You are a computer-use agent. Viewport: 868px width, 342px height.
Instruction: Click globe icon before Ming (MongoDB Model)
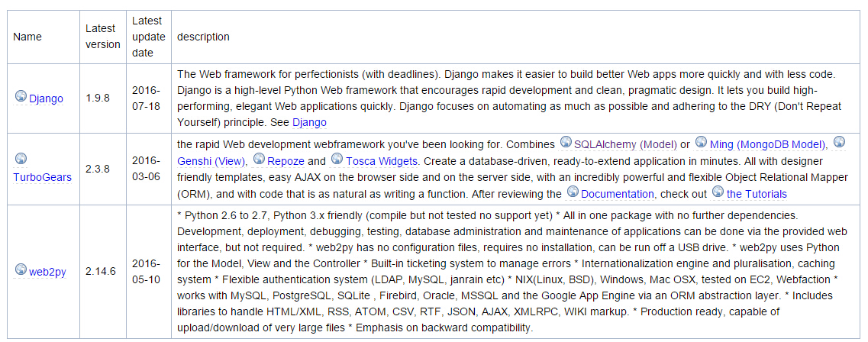[702, 143]
